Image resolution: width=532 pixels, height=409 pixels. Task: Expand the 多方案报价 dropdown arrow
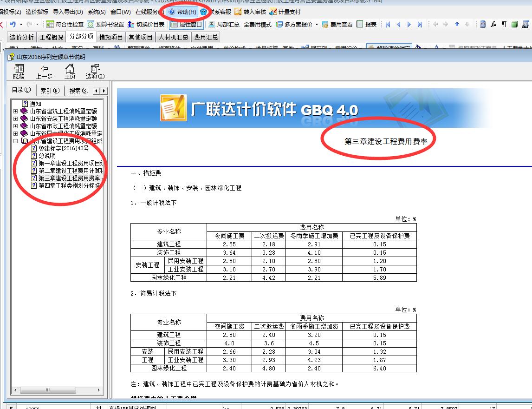click(x=317, y=25)
